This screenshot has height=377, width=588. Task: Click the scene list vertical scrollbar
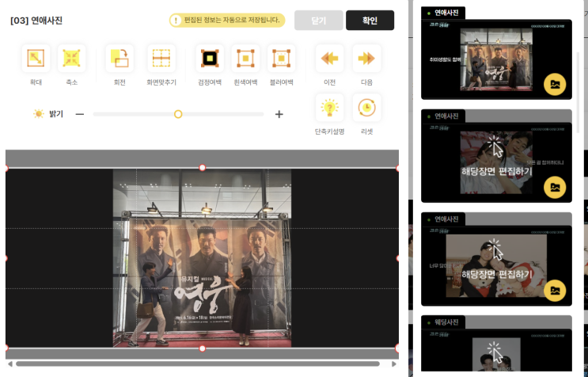[578, 92]
